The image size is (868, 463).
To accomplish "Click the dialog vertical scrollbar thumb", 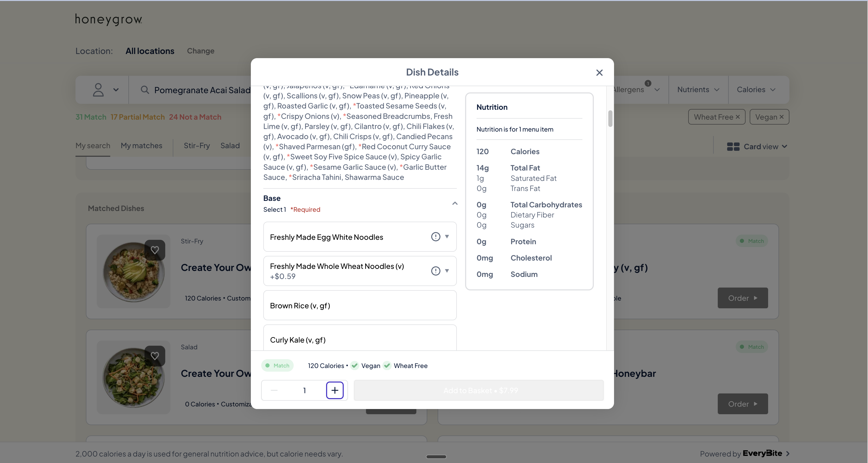I will [x=610, y=119].
